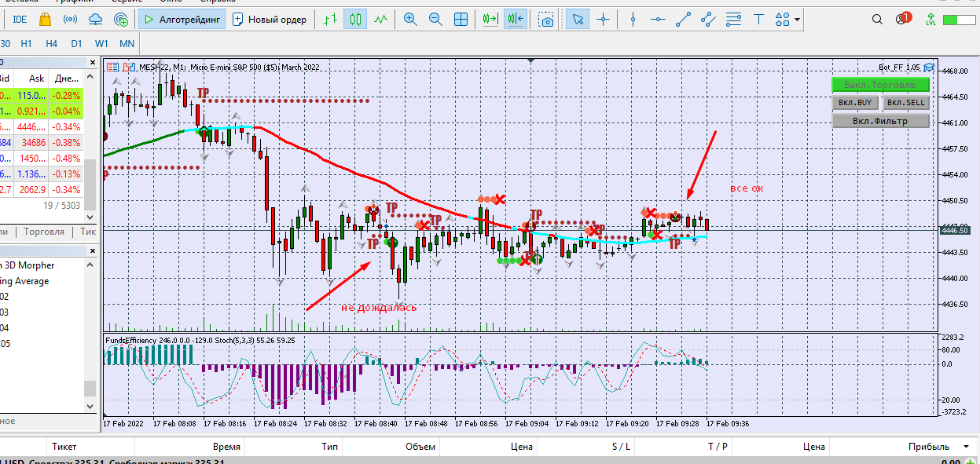Click the 2062.9 Ask price cell
Screen dimensions: 980x464
point(31,189)
